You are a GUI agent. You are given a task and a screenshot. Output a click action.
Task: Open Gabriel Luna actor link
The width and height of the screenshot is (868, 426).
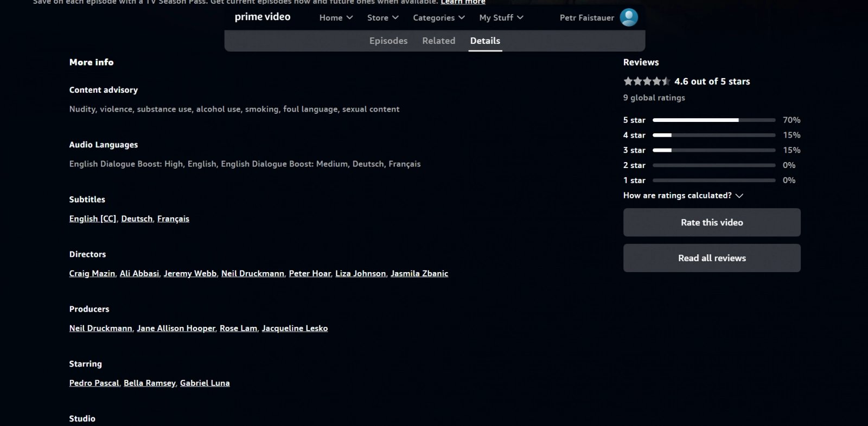205,383
